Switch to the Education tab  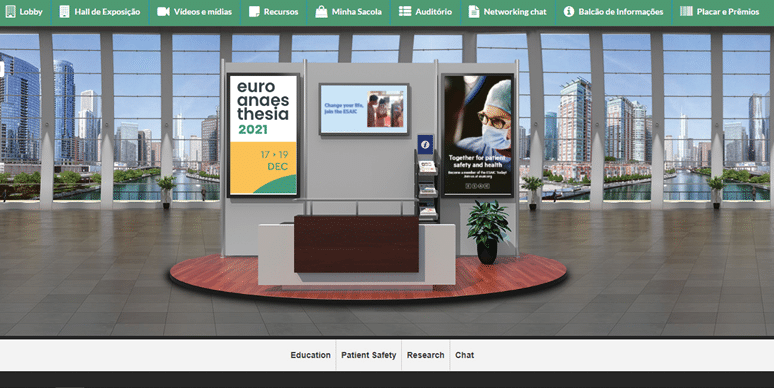pyautogui.click(x=310, y=355)
